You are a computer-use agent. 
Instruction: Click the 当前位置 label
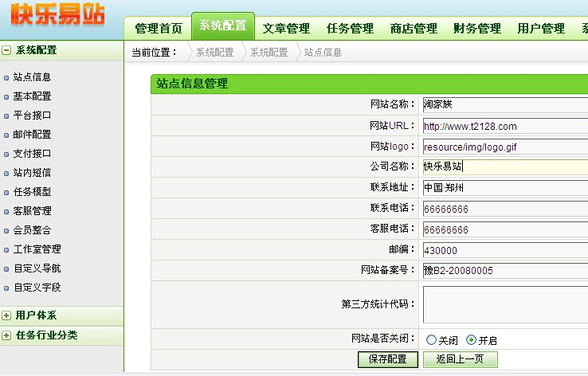154,53
